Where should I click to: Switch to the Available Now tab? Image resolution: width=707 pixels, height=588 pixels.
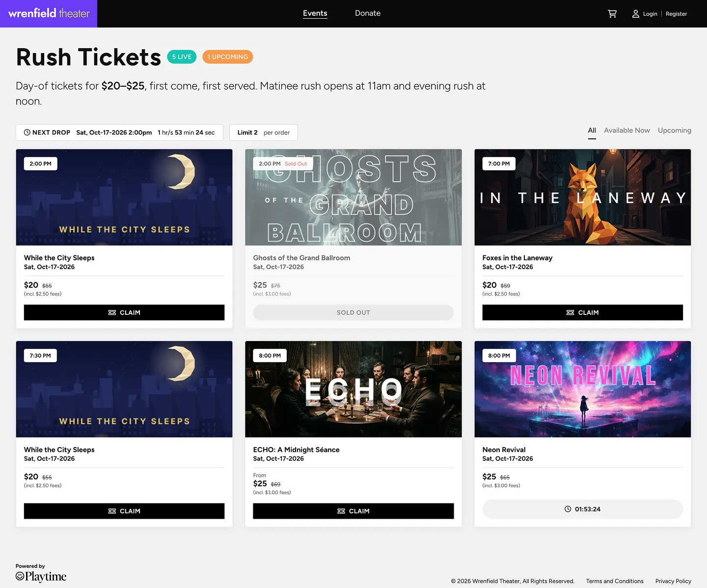point(627,131)
